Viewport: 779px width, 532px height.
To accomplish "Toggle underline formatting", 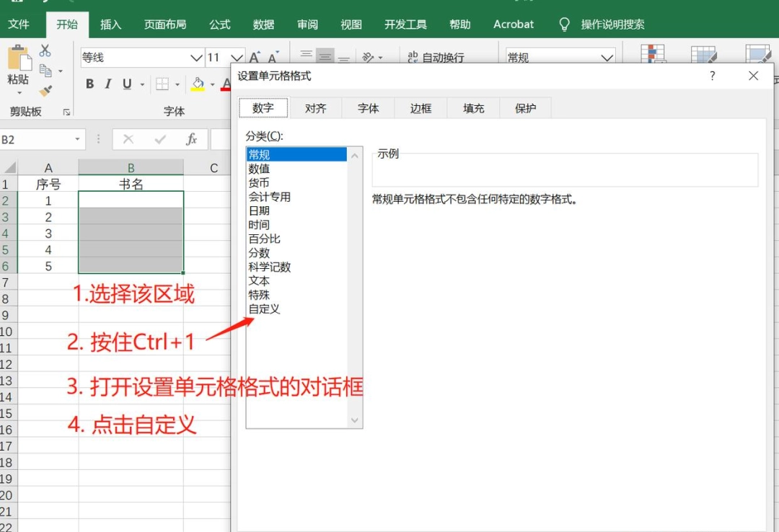I will [127, 84].
